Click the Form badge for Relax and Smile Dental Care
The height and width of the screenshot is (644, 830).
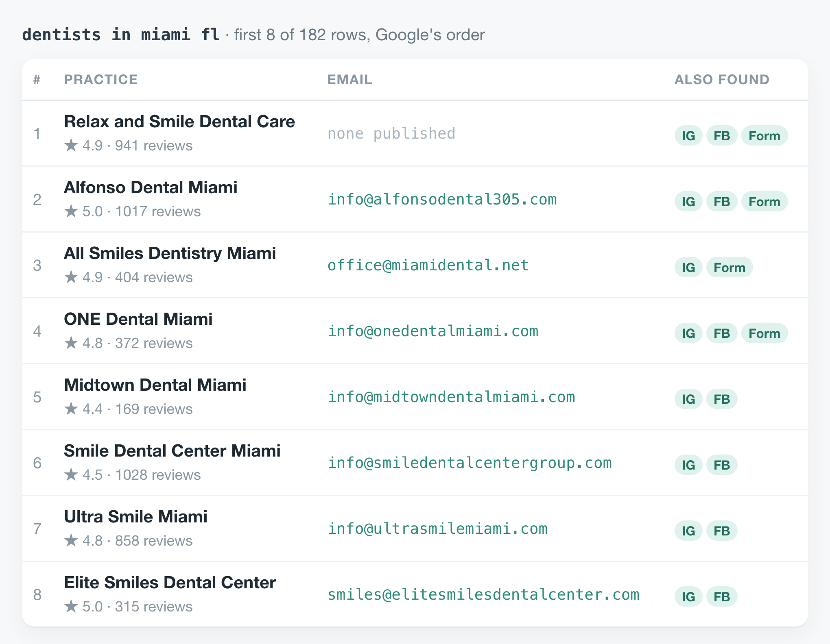click(x=764, y=136)
